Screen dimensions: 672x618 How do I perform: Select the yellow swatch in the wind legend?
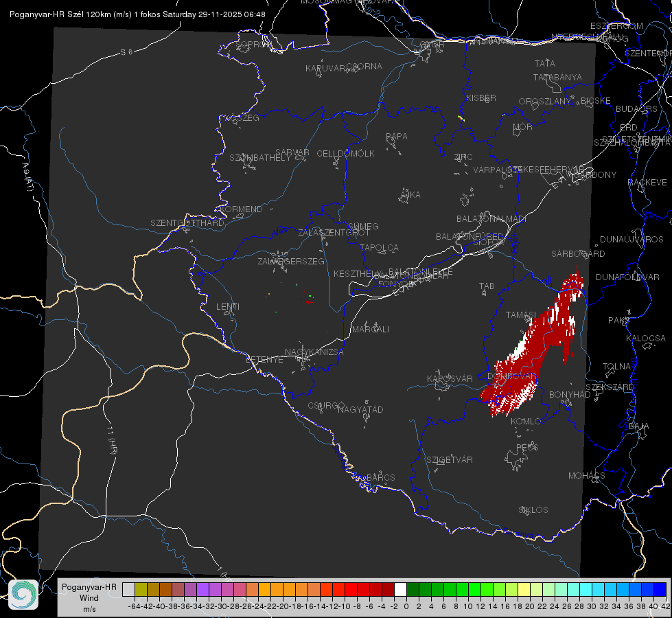click(524, 590)
